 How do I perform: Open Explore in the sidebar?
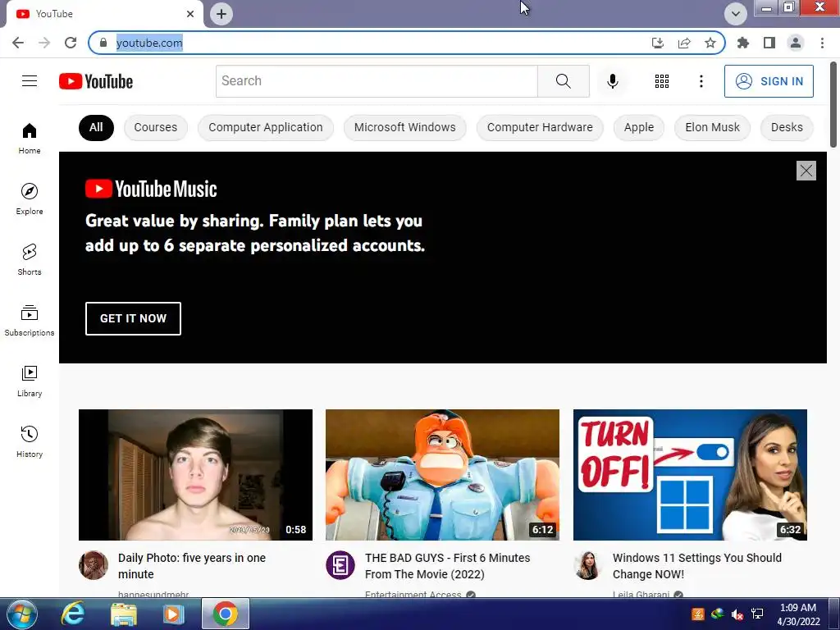click(30, 199)
